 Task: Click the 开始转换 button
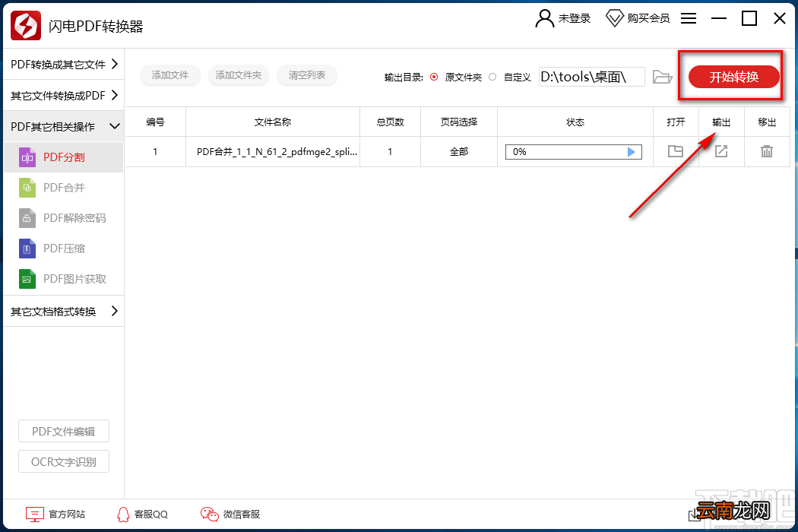coord(734,77)
